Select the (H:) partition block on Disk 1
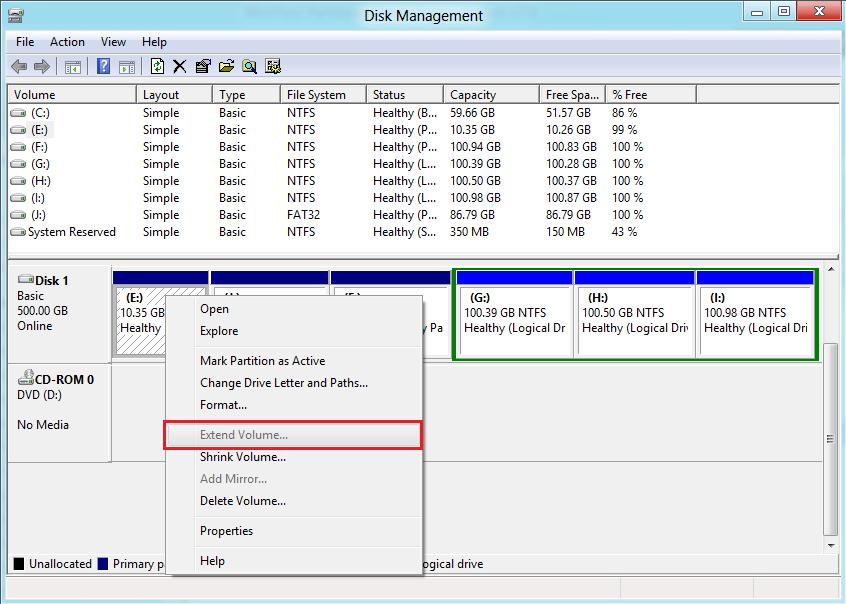Screen dimensions: 846x604 coord(634,320)
